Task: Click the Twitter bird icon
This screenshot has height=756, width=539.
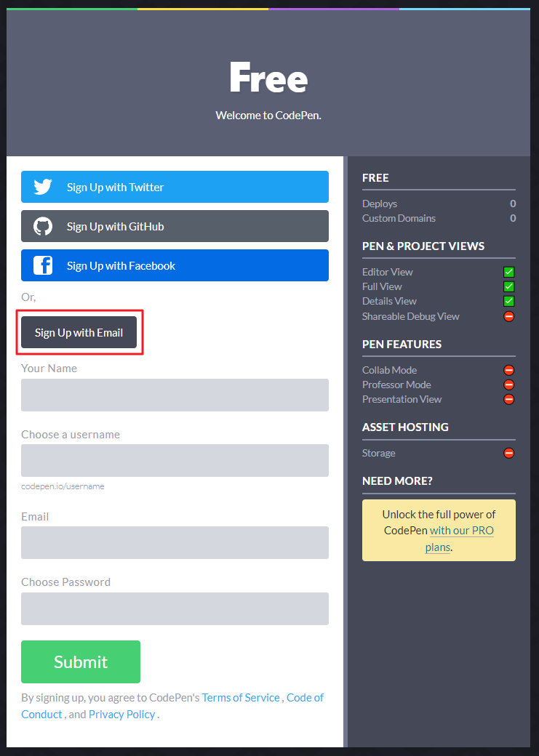Action: (43, 187)
